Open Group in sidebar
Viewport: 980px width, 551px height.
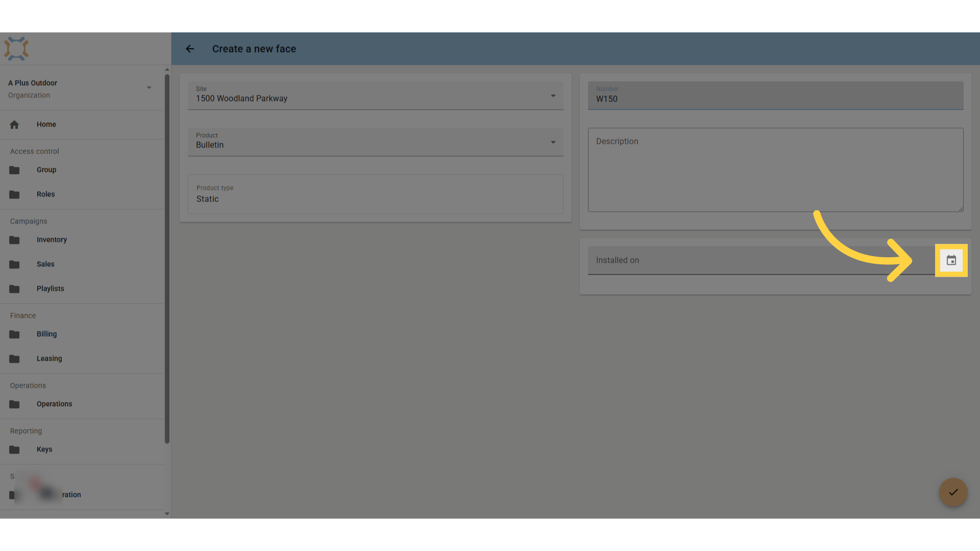coord(82,170)
